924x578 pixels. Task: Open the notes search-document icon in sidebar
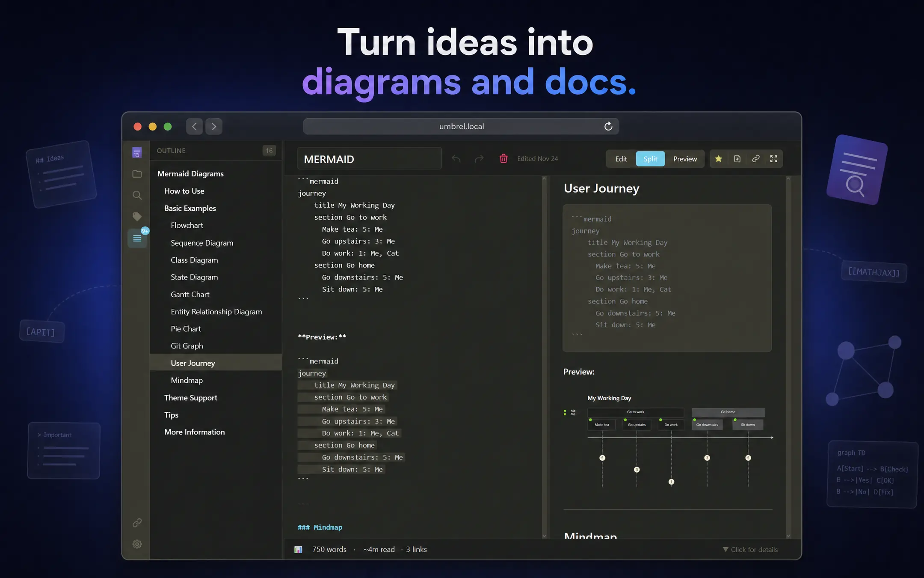pyautogui.click(x=137, y=152)
